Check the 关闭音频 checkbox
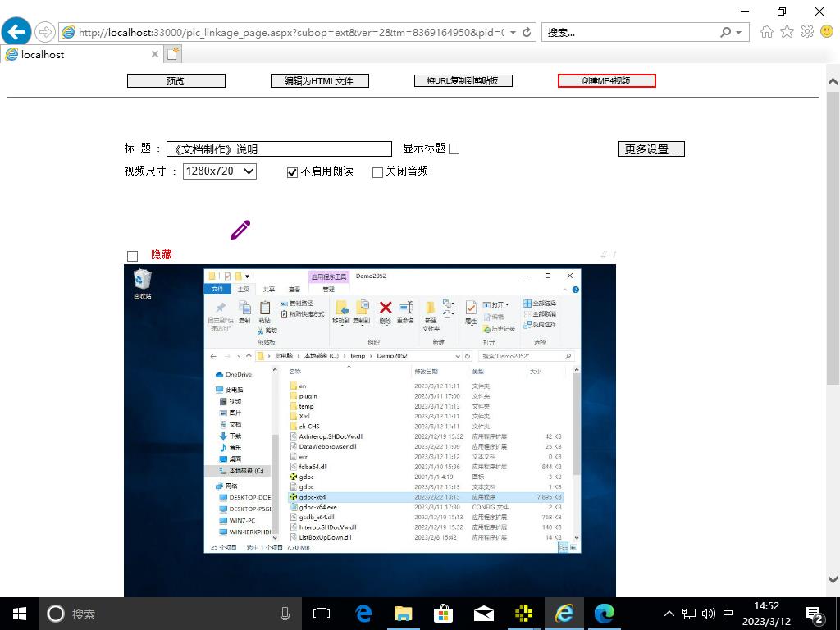Image resolution: width=840 pixels, height=630 pixels. pos(377,172)
